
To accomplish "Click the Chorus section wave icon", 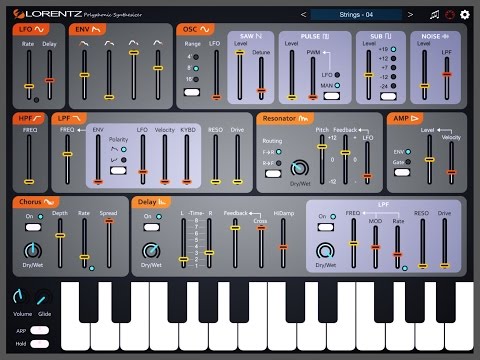I will coord(49,202).
